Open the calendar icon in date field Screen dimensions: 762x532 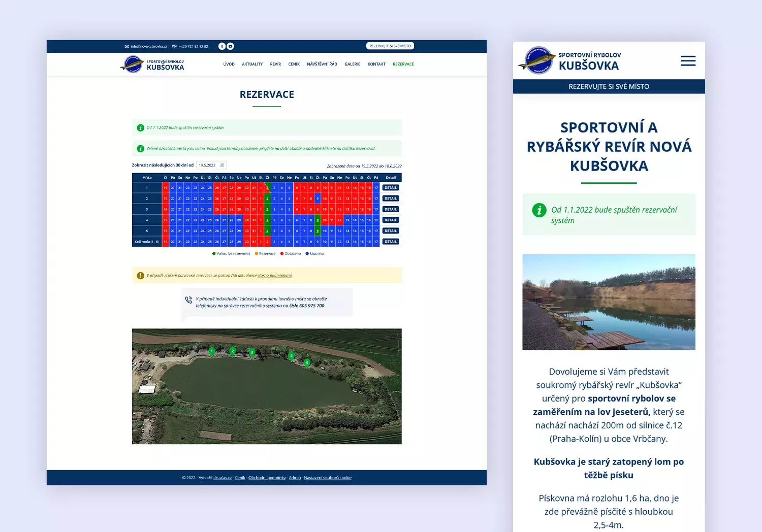tap(222, 165)
